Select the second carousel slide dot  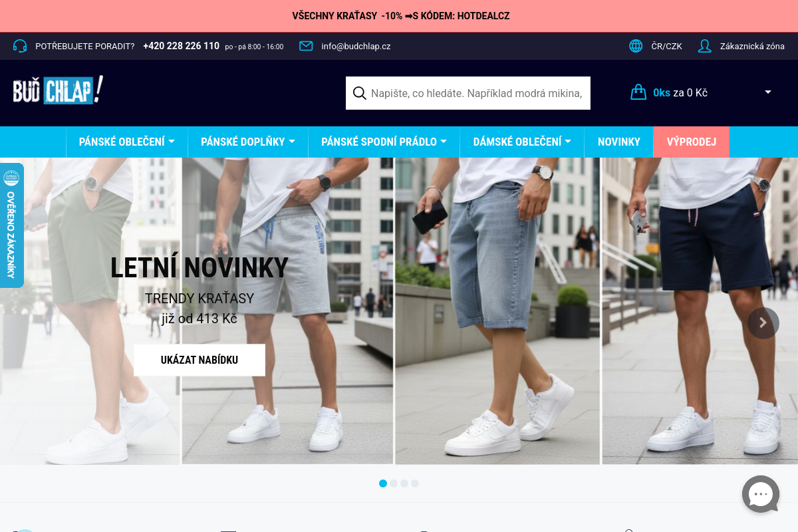394,483
